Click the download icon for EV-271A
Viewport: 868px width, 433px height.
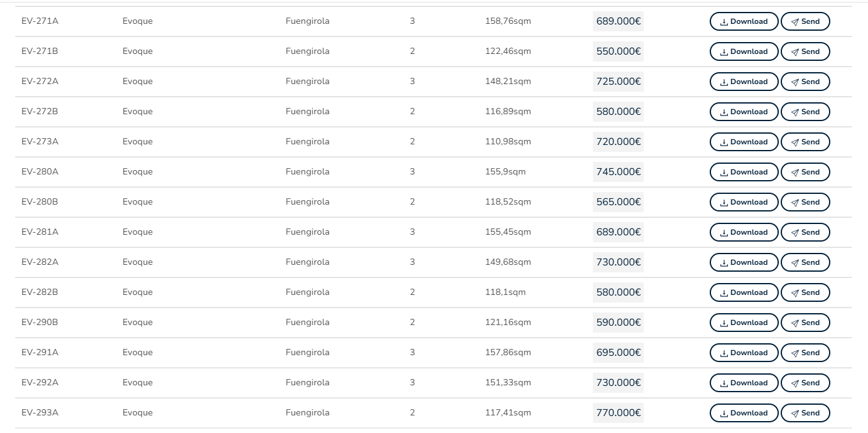pos(724,22)
